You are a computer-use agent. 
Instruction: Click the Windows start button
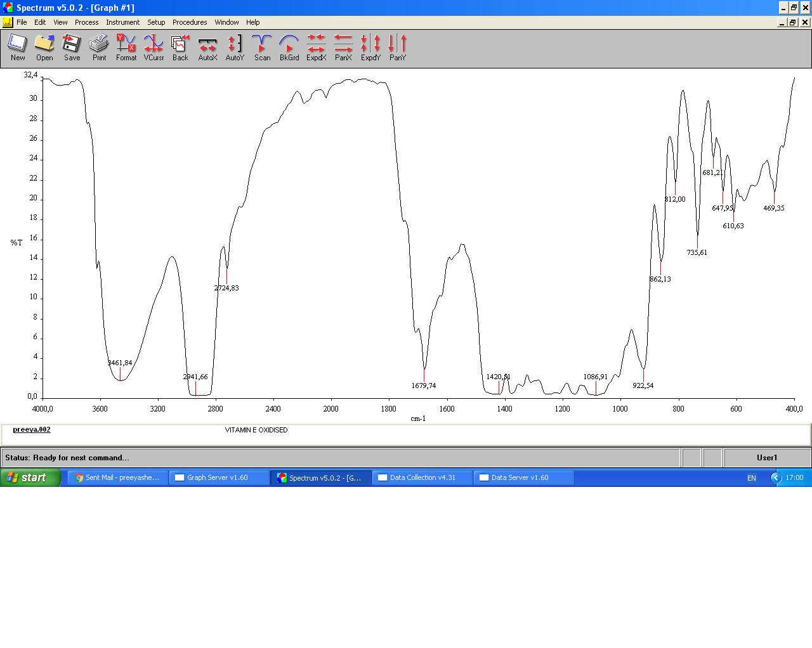(x=30, y=477)
